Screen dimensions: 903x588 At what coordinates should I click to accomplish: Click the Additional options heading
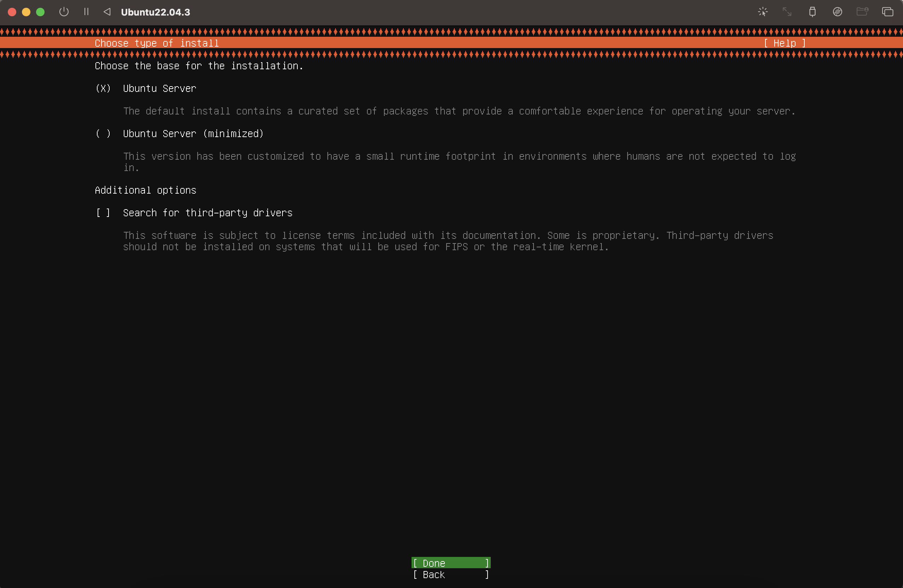tap(145, 190)
